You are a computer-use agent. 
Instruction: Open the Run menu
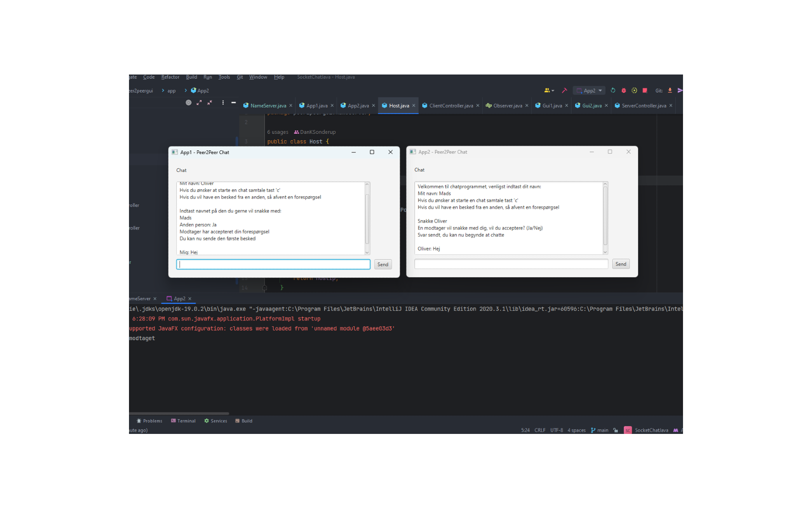208,77
